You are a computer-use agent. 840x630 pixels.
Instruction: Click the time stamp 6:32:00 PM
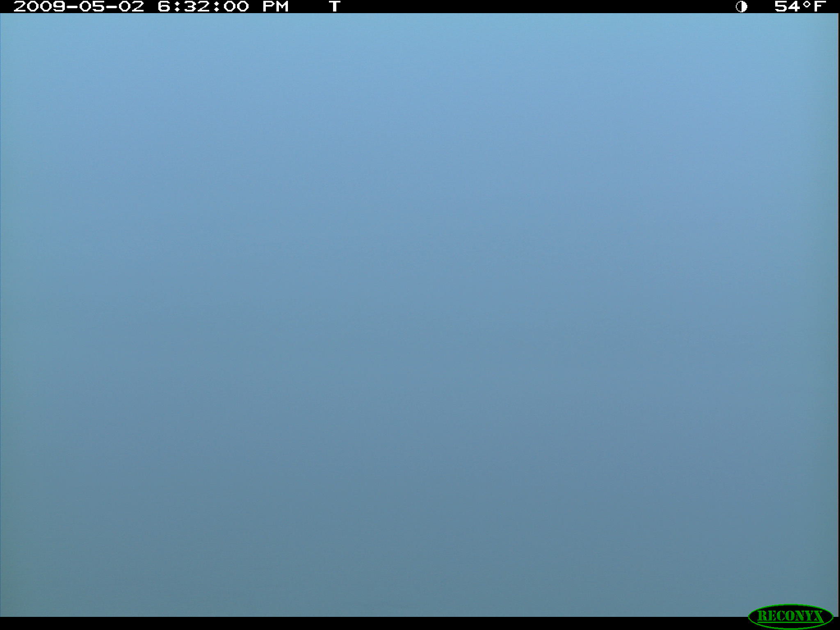[x=223, y=6]
